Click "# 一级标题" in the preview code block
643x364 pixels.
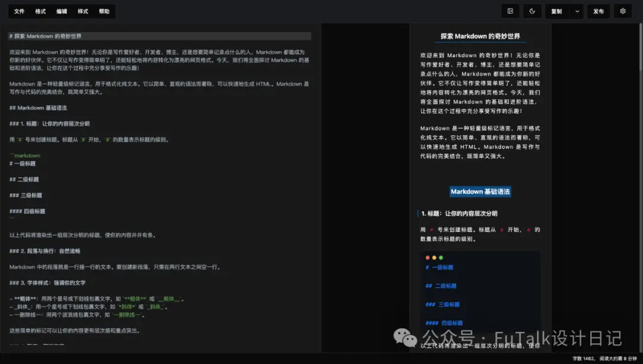point(439,268)
